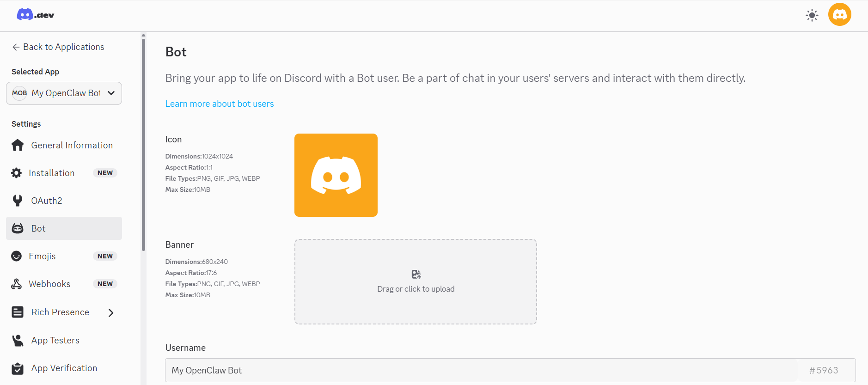Click the Rich Presence document icon
The width and height of the screenshot is (868, 385).
pos(18,312)
